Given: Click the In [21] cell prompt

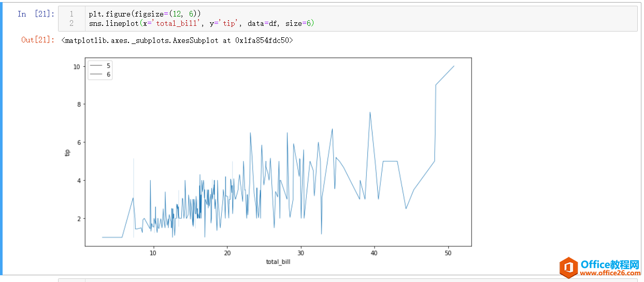Looking at the screenshot, I should (x=36, y=14).
